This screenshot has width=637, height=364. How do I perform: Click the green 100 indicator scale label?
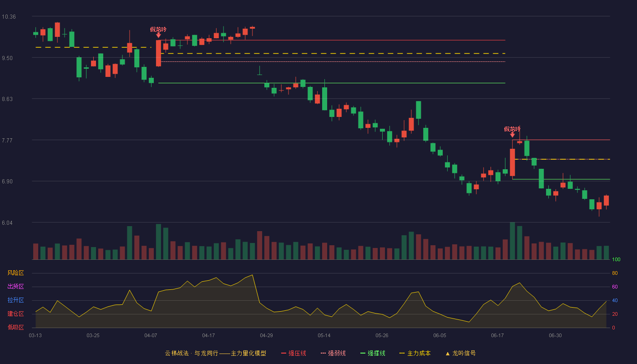pyautogui.click(x=616, y=260)
